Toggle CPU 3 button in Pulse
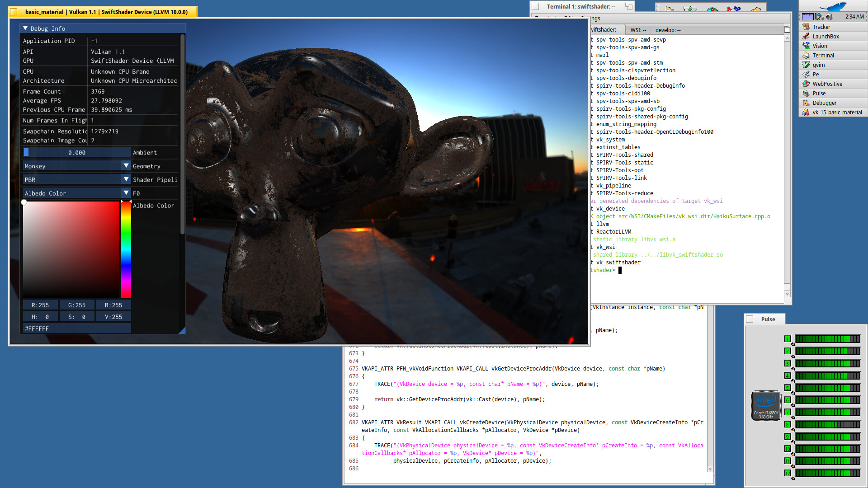 click(787, 363)
